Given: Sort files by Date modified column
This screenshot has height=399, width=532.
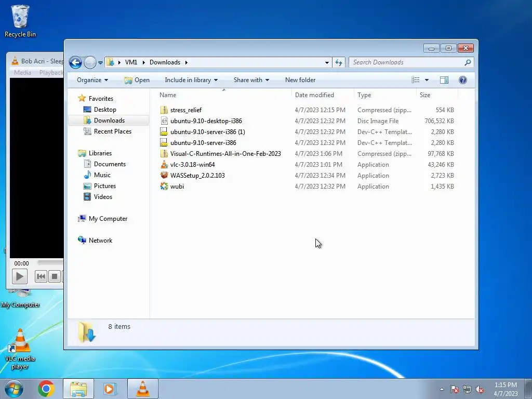Looking at the screenshot, I should click(x=322, y=95).
